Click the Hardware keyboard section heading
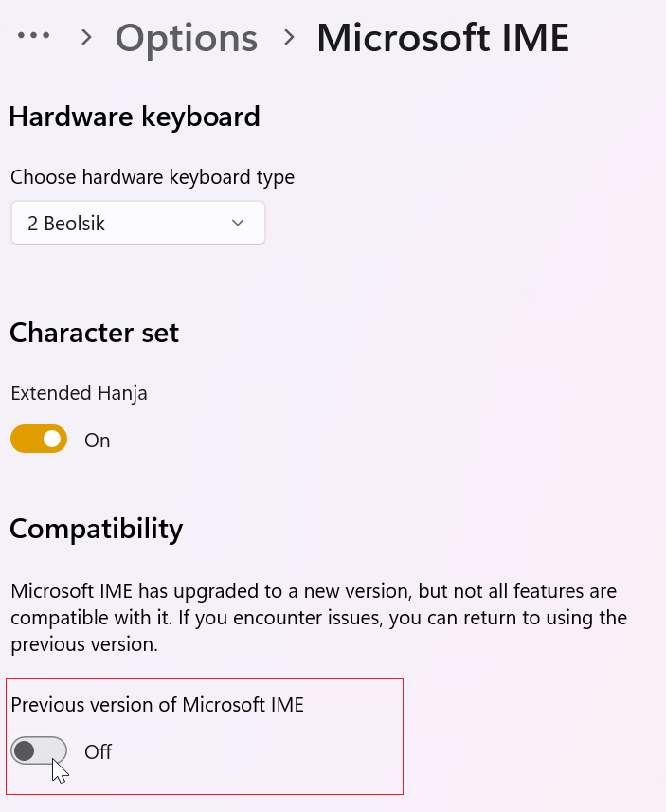The image size is (666, 812). pos(135,117)
